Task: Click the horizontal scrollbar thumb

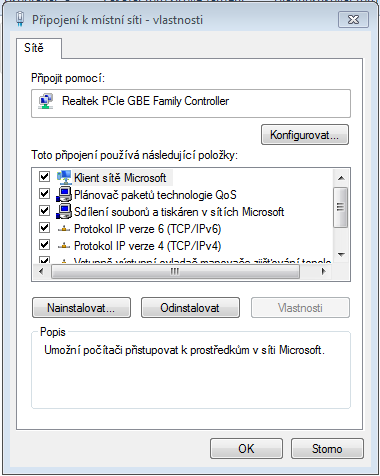Action: [175, 272]
